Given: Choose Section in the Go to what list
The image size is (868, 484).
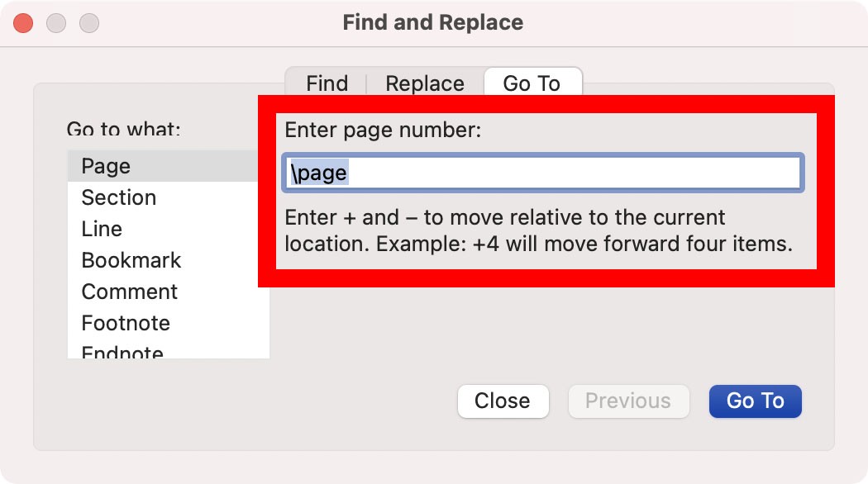Looking at the screenshot, I should coord(119,197).
